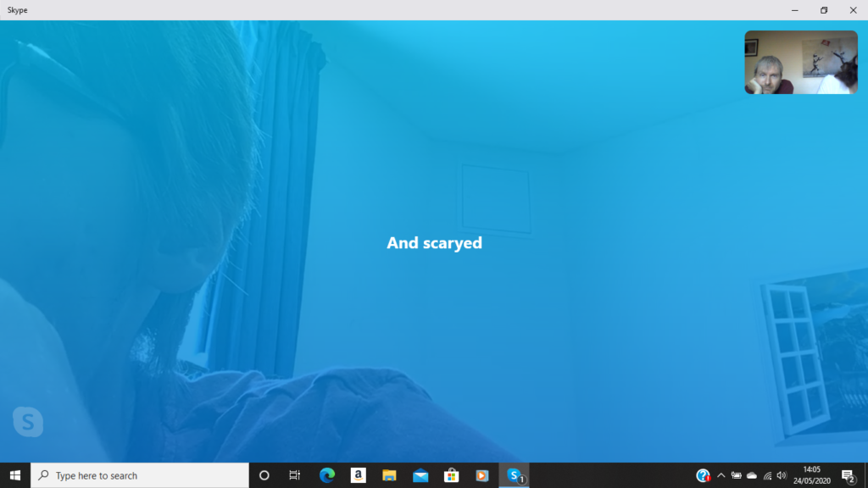Open the Mail app in taskbar
The height and width of the screenshot is (488, 868).
tap(420, 475)
